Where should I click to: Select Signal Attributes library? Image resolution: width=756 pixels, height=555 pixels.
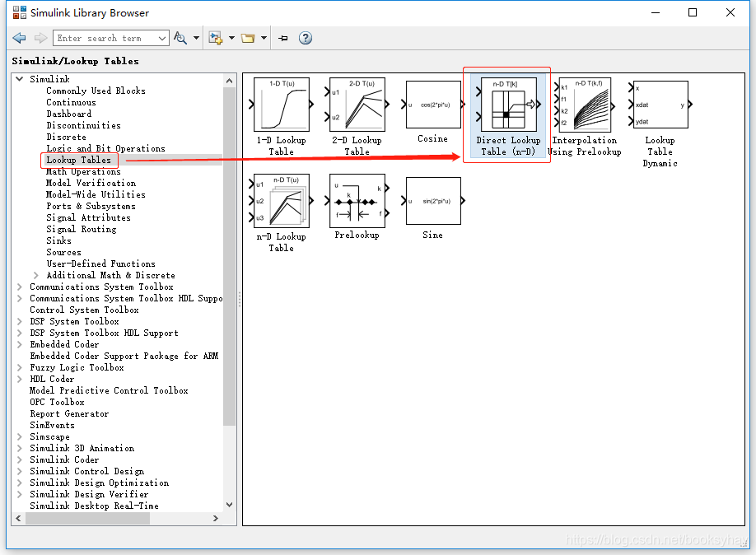click(x=88, y=217)
